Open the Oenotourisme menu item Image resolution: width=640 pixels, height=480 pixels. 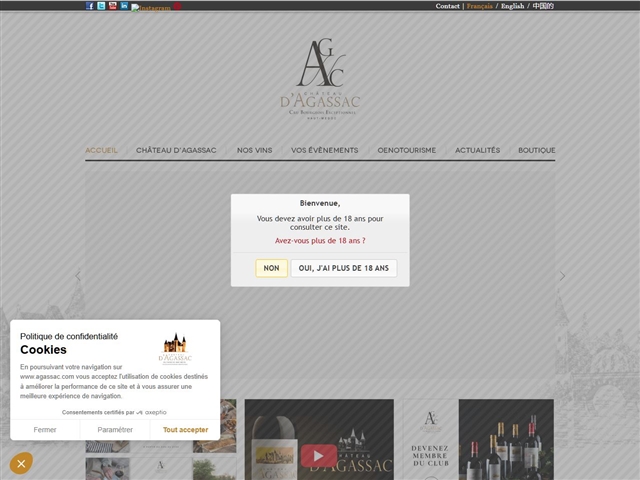tap(407, 150)
